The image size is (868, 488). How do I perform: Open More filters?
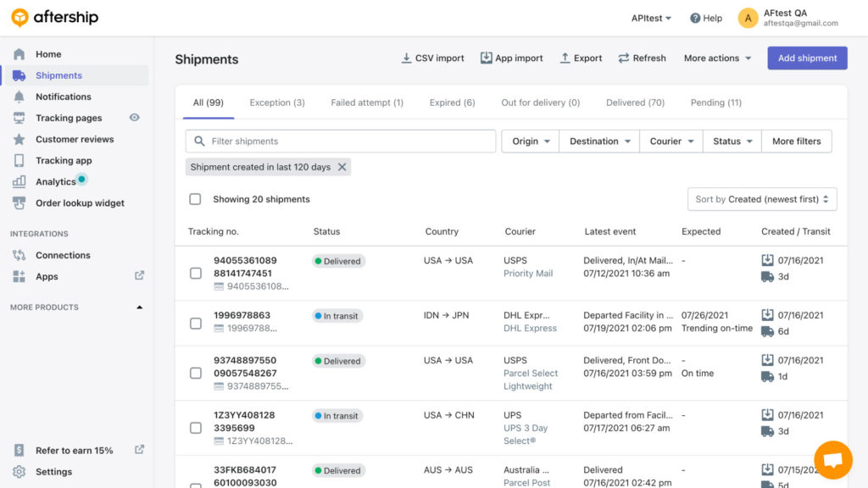coord(796,141)
